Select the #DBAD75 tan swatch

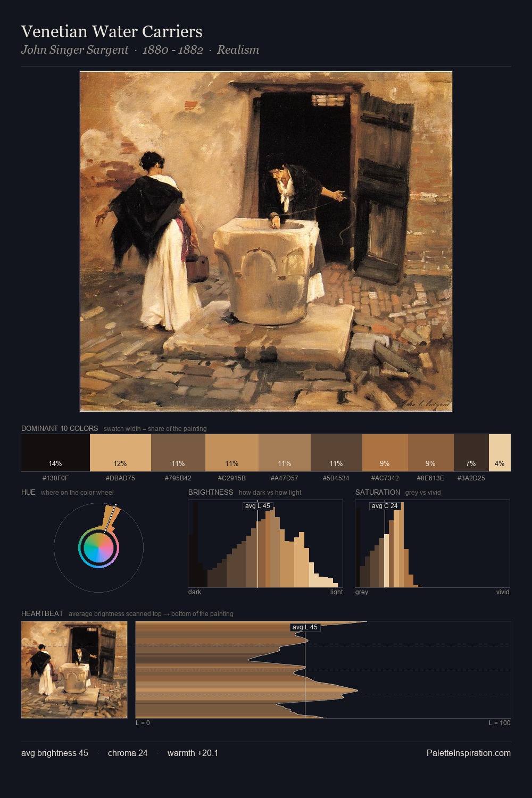[x=120, y=453]
